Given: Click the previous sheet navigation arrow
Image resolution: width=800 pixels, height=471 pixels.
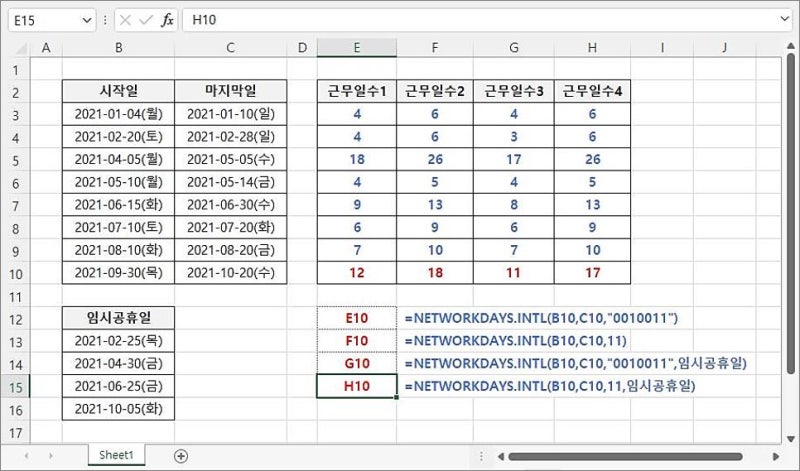Looking at the screenshot, I should pyautogui.click(x=26, y=456).
